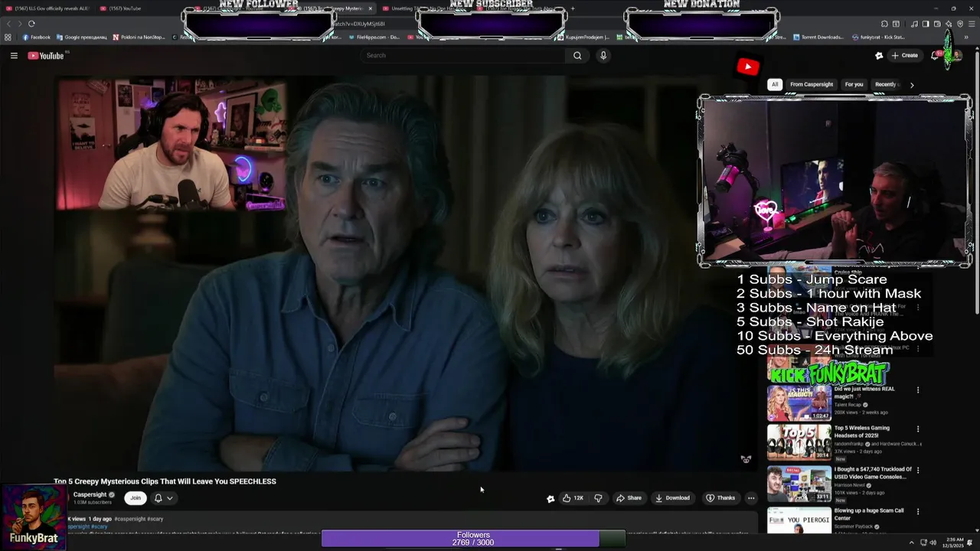The image size is (980, 551).
Task: Click the sparkle icon beside the like button
Action: click(x=550, y=499)
